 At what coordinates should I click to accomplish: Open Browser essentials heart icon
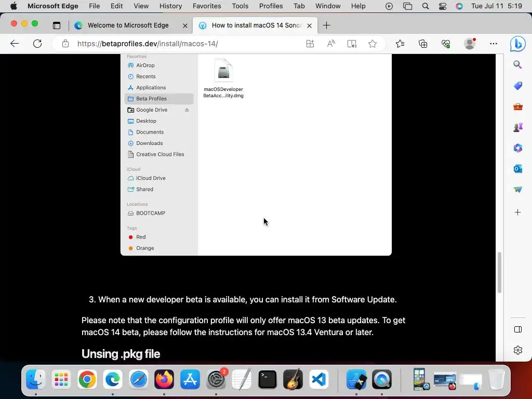(446, 44)
